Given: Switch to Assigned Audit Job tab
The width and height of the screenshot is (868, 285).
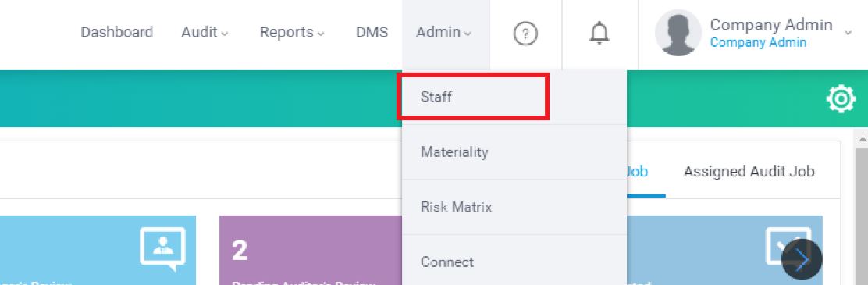Looking at the screenshot, I should coord(749,172).
